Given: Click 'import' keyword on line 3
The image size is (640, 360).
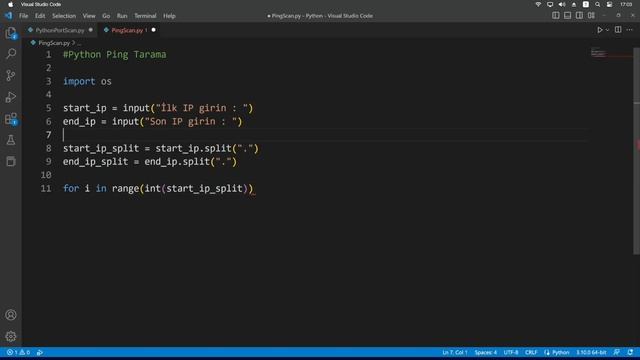Looking at the screenshot, I should click(79, 81).
